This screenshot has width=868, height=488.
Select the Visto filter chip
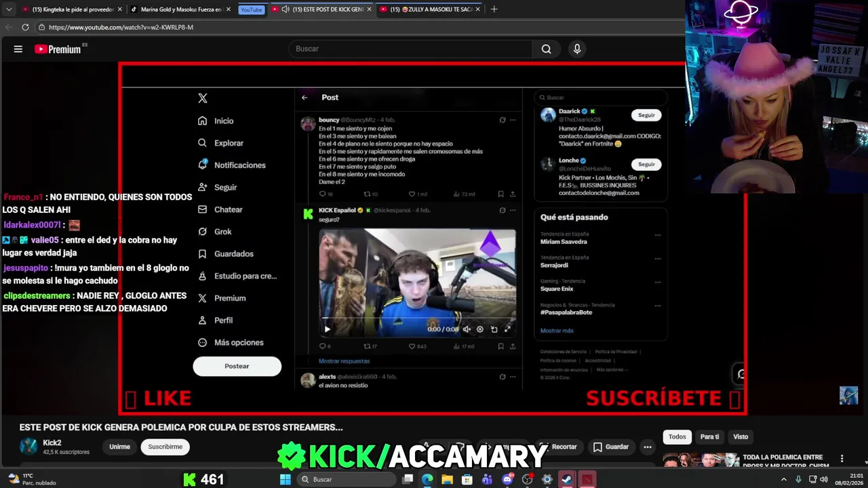741,437
